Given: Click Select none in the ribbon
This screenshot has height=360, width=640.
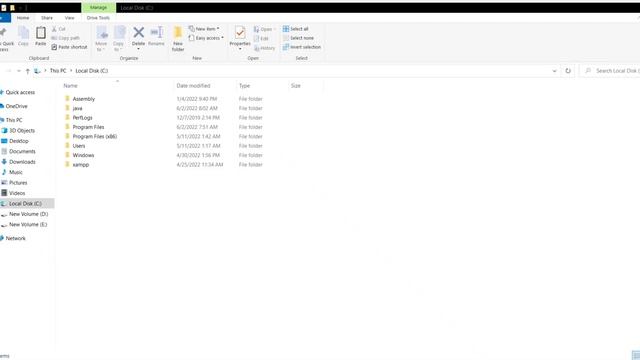Looking at the screenshot, I should (298, 38).
